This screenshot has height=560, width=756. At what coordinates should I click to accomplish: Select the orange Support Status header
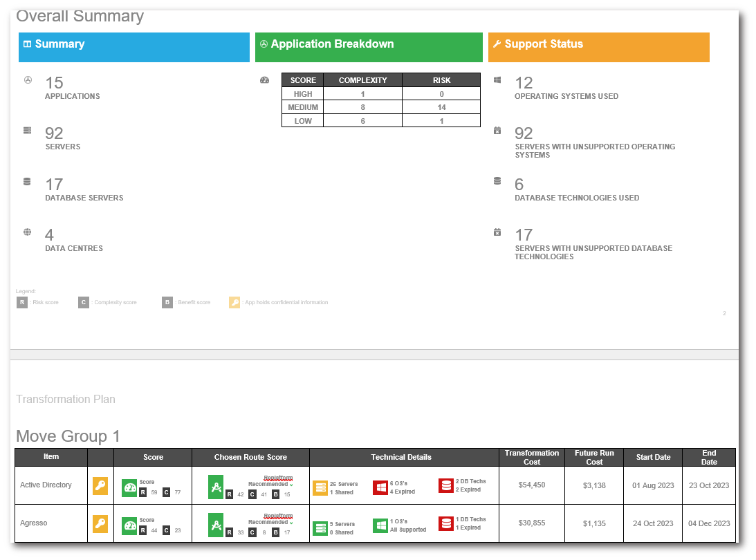598,47
